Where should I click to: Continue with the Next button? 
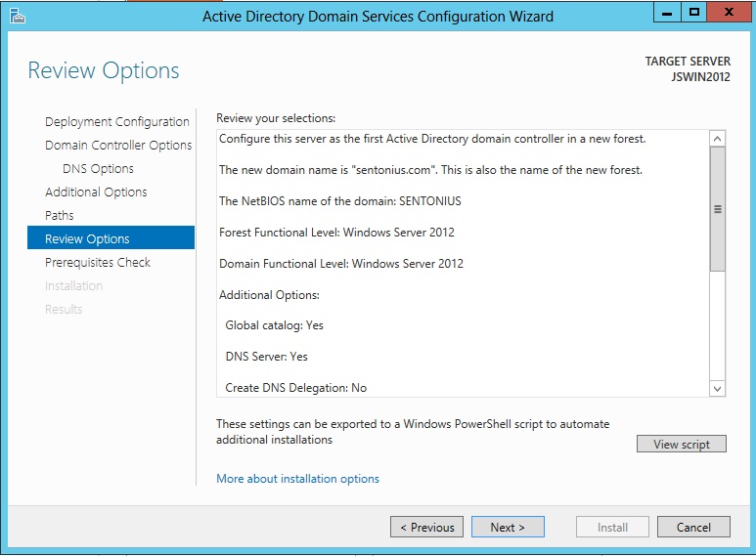pyautogui.click(x=508, y=527)
